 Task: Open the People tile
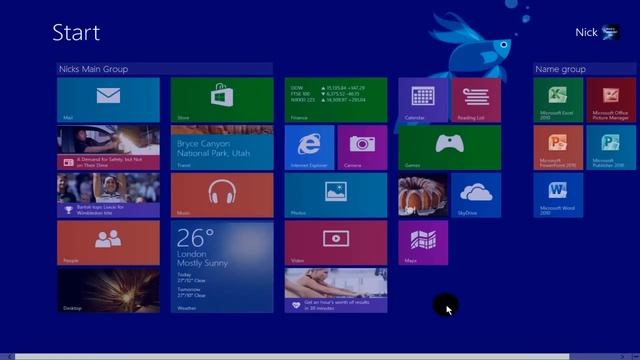click(x=108, y=243)
